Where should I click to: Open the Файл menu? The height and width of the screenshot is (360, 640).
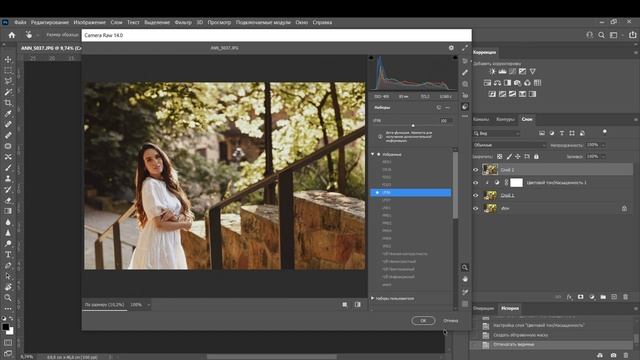click(x=20, y=22)
